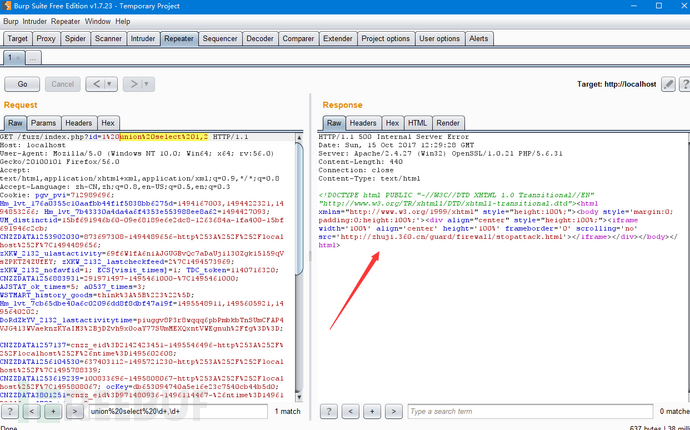Image resolution: width=690 pixels, height=430 pixels.
Task: Click 'Content-Type: text/html' response header
Action: [x=369, y=179]
